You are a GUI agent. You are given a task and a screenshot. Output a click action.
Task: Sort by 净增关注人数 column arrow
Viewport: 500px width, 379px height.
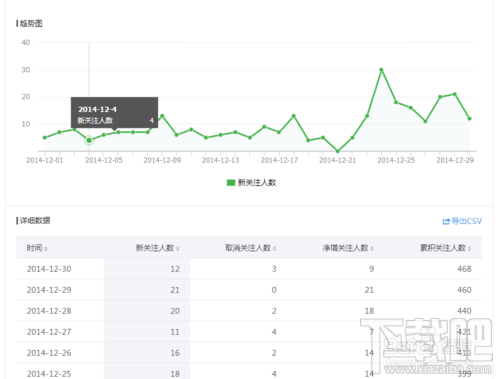(x=372, y=249)
